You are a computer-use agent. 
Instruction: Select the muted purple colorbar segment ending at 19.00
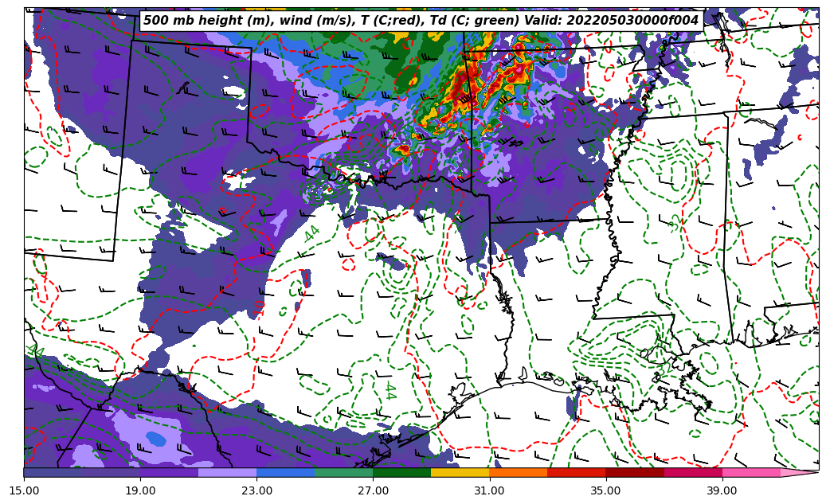pyautogui.click(x=112, y=472)
